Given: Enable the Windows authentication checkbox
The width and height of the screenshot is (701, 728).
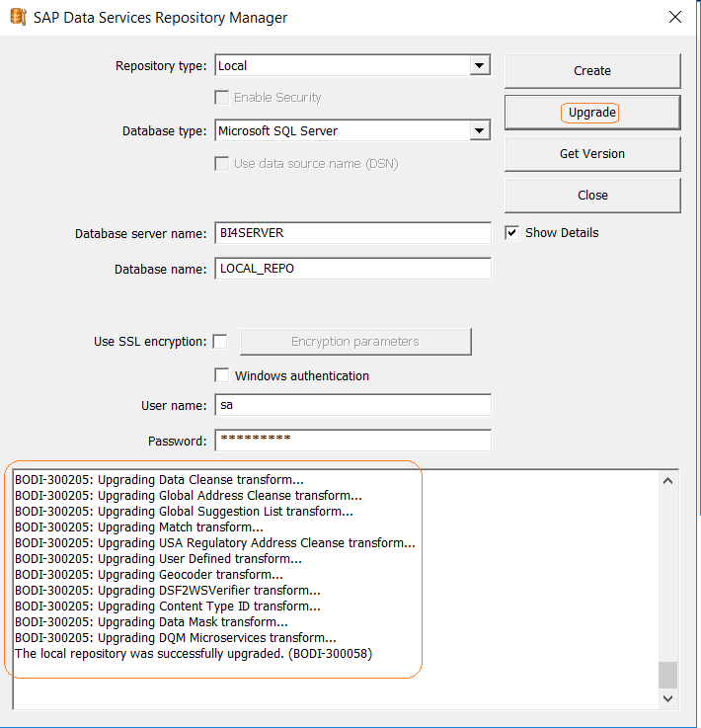Looking at the screenshot, I should point(222,375).
